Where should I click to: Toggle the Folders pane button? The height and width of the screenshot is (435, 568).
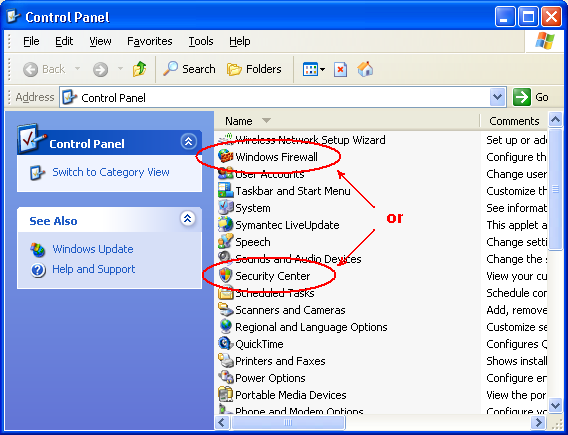[x=254, y=69]
